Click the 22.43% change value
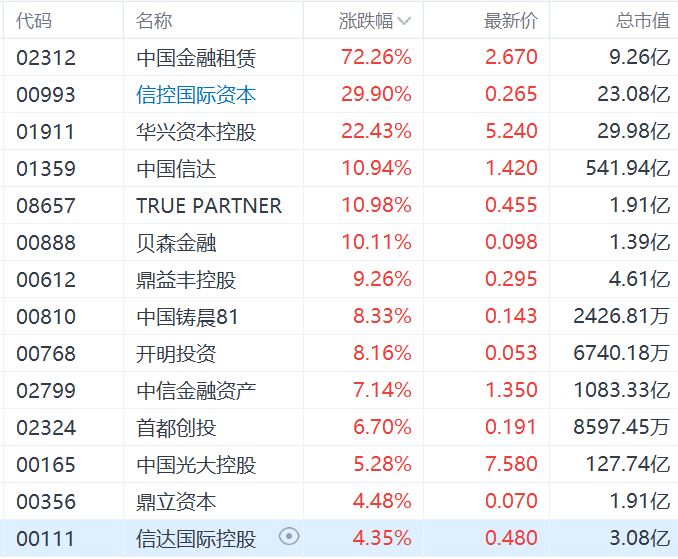 coord(376,131)
